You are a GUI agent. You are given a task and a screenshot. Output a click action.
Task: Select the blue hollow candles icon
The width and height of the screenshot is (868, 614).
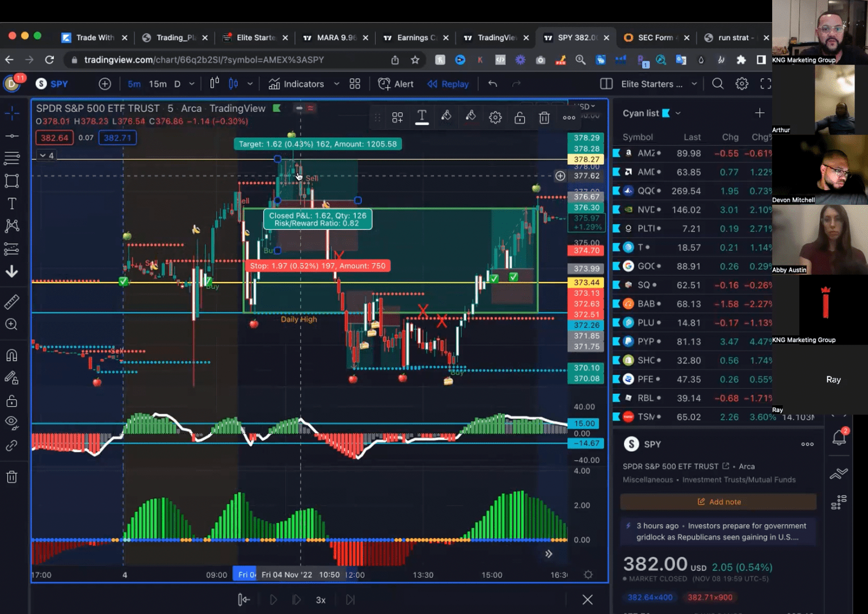pyautogui.click(x=233, y=83)
